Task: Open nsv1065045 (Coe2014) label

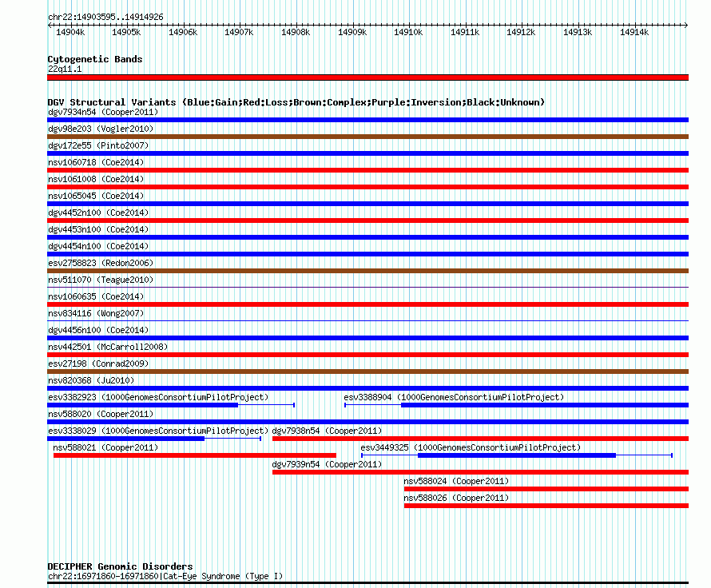Action: click(96, 196)
